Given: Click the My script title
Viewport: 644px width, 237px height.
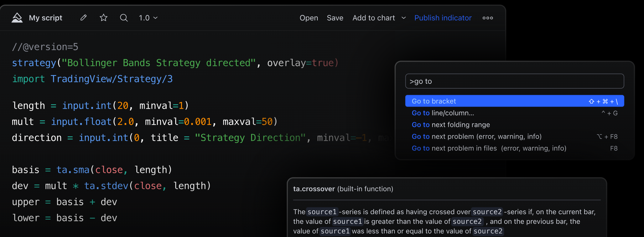Looking at the screenshot, I should [x=46, y=18].
